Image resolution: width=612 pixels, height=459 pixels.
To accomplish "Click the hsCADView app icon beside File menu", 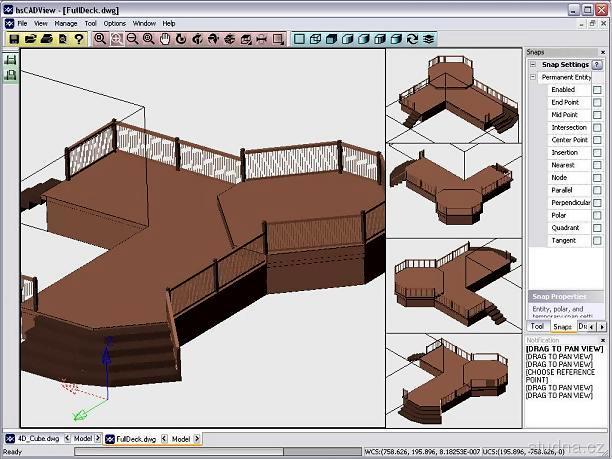I will [x=9, y=24].
